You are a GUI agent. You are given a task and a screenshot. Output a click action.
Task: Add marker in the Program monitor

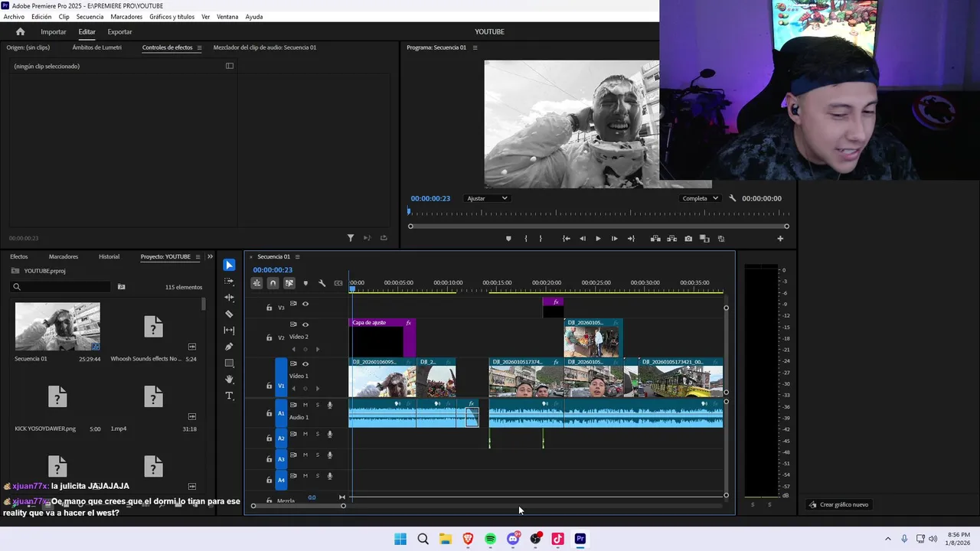508,239
